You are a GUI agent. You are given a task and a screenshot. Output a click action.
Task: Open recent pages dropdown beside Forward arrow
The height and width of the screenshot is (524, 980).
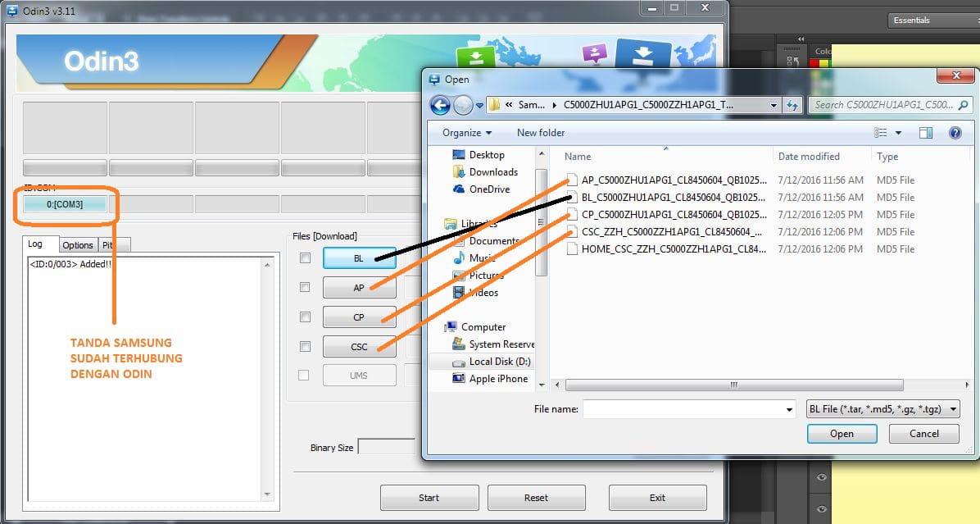pyautogui.click(x=479, y=106)
